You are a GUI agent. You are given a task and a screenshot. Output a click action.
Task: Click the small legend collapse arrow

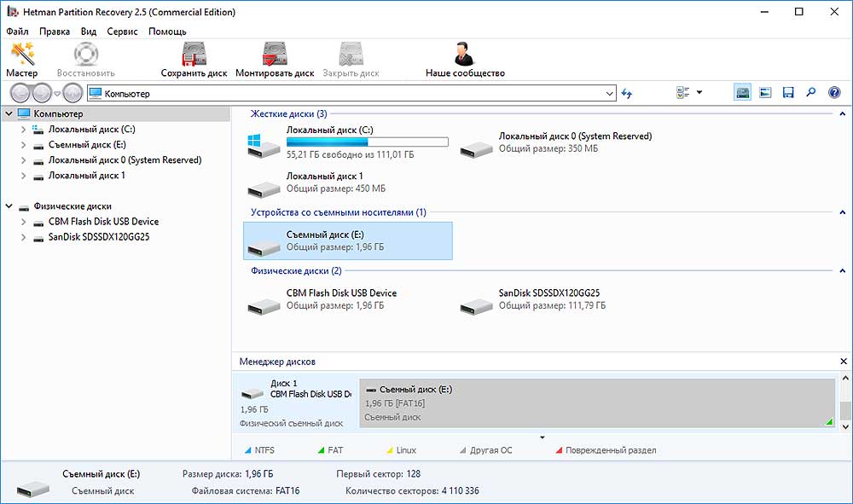point(542,437)
